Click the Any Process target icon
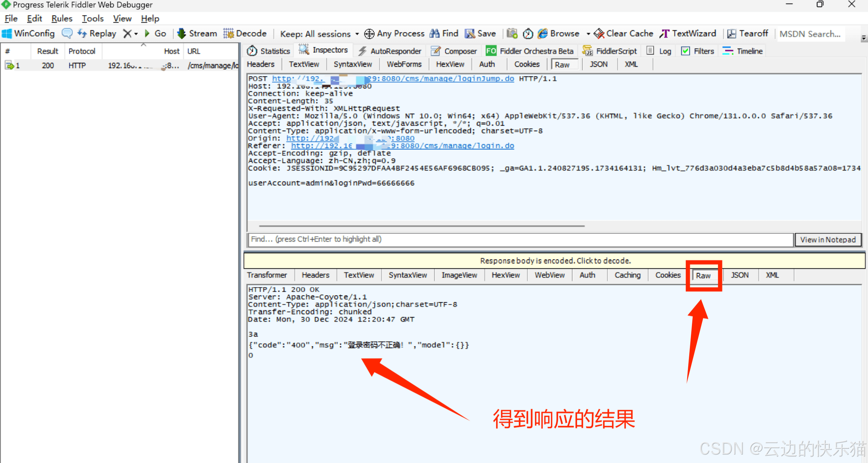 [369, 34]
